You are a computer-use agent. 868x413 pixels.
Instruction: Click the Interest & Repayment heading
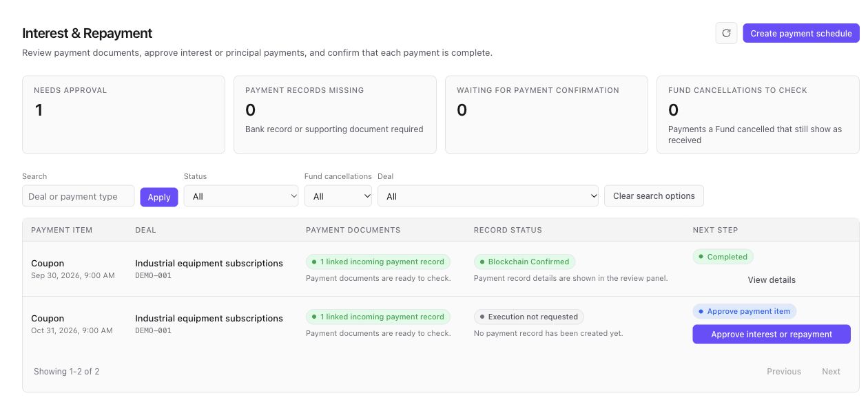(x=87, y=33)
